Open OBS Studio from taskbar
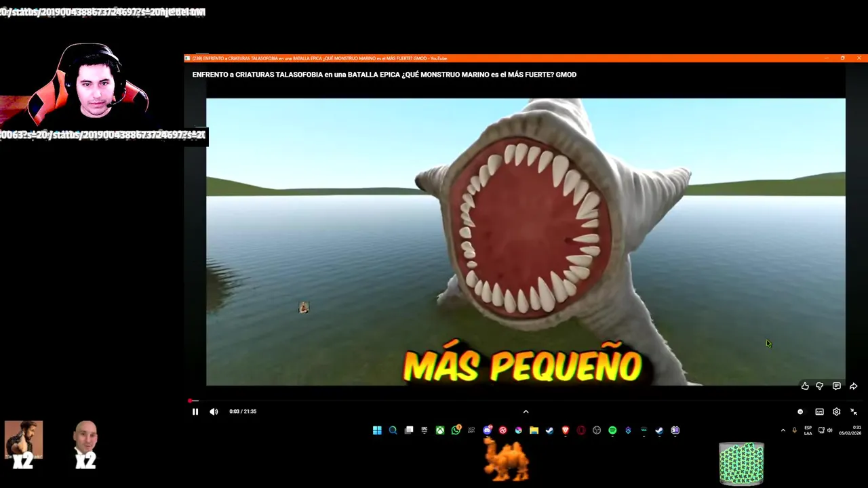The width and height of the screenshot is (868, 488). pyautogui.click(x=597, y=430)
